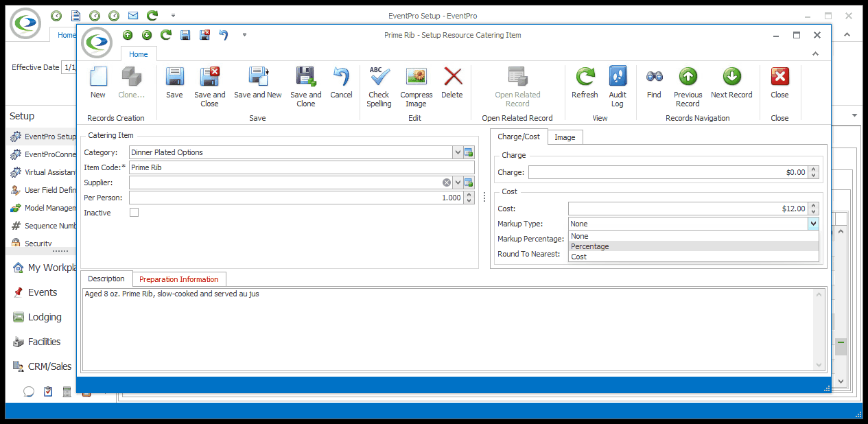The width and height of the screenshot is (868, 424).
Task: Switch to the Image tab
Action: [x=565, y=137]
